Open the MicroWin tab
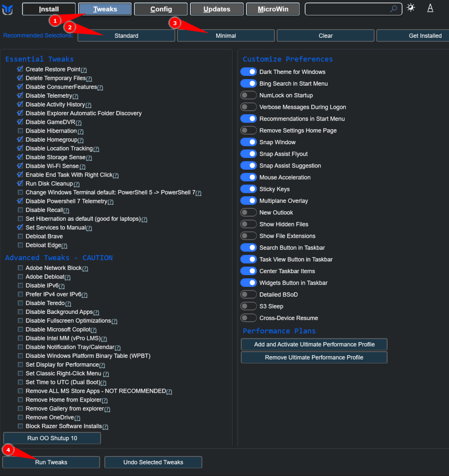This screenshot has height=476, width=449. tap(273, 9)
